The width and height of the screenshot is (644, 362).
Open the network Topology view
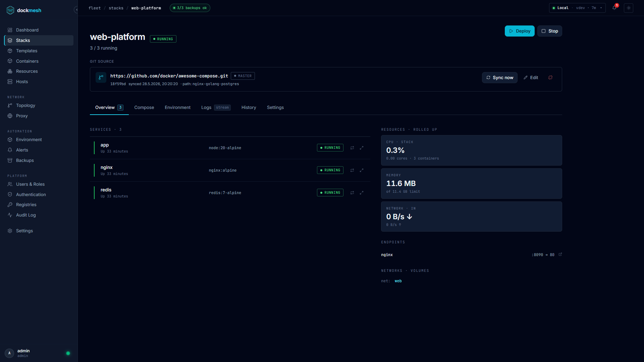click(x=39, y=105)
